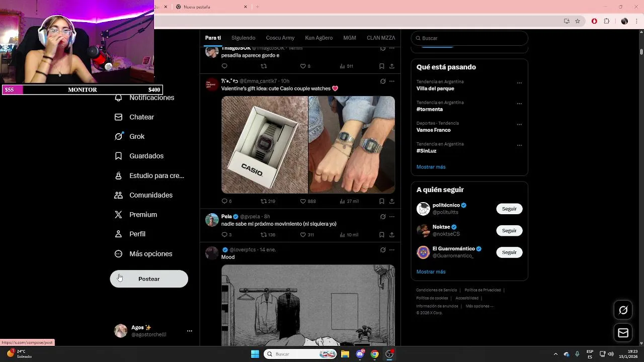This screenshot has width=644, height=362.
Task: Bookmark this page with browser star
Action: (578, 21)
